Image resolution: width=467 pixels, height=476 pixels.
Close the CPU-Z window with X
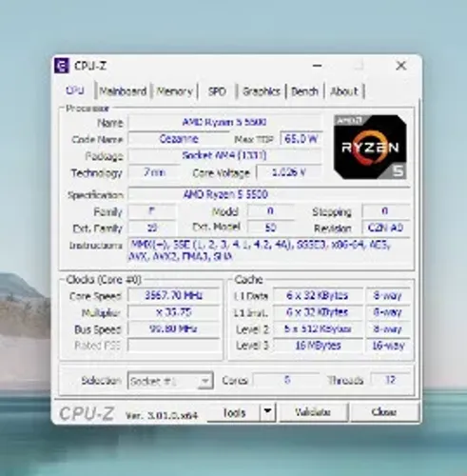pyautogui.click(x=401, y=66)
